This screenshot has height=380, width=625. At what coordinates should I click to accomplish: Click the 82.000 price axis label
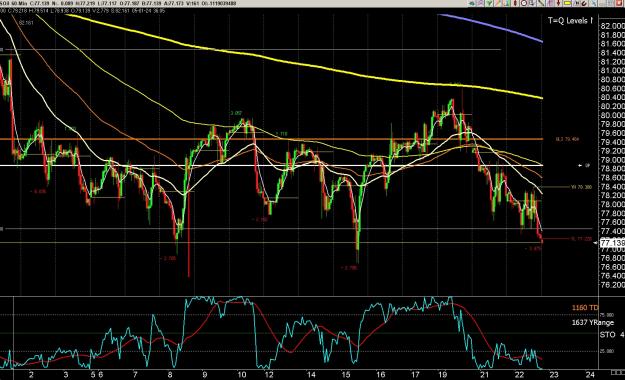tap(612, 26)
